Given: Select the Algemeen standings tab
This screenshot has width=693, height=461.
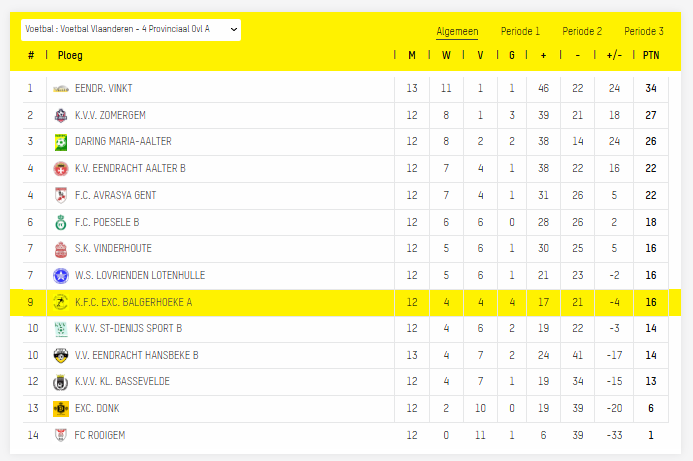Looking at the screenshot, I should (457, 32).
